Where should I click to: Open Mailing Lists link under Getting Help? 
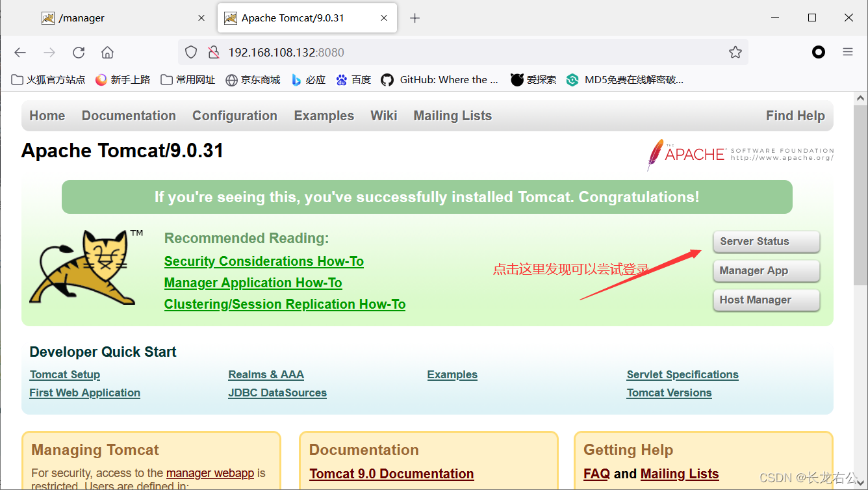[x=680, y=474]
